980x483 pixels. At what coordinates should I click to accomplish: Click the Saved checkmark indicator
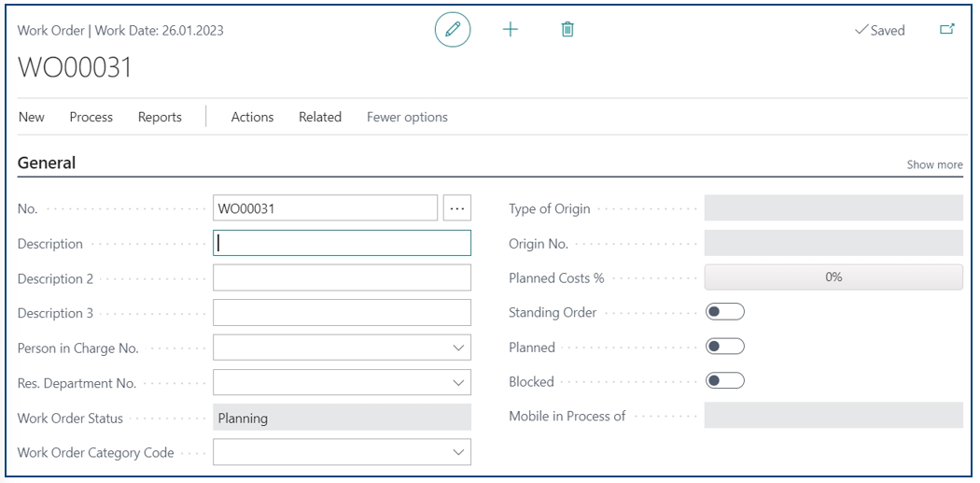click(x=879, y=30)
